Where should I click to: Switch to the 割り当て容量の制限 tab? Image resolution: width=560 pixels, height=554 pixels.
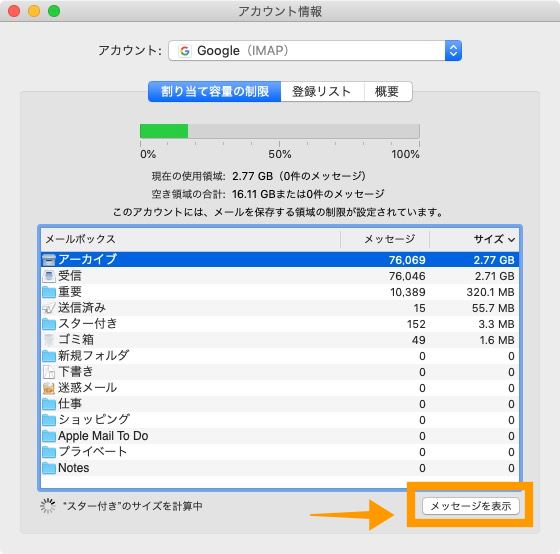(215, 91)
